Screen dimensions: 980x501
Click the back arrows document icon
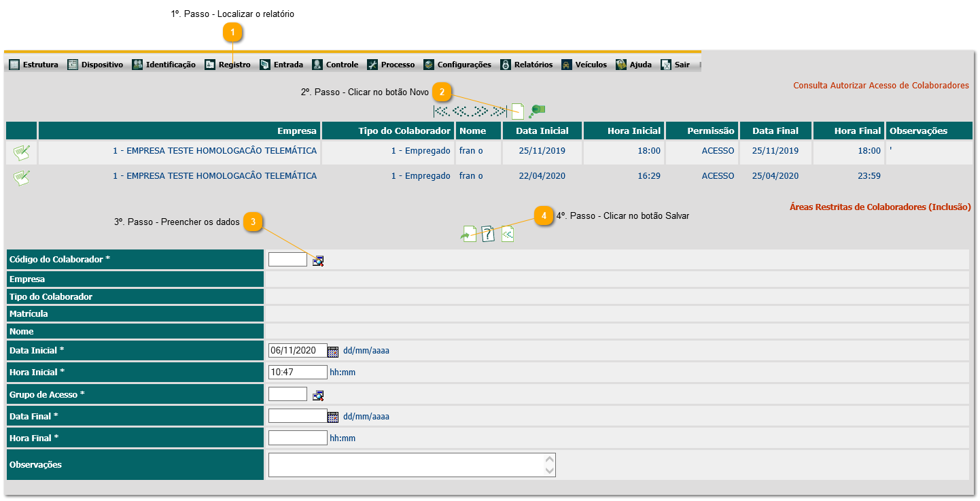(x=508, y=234)
